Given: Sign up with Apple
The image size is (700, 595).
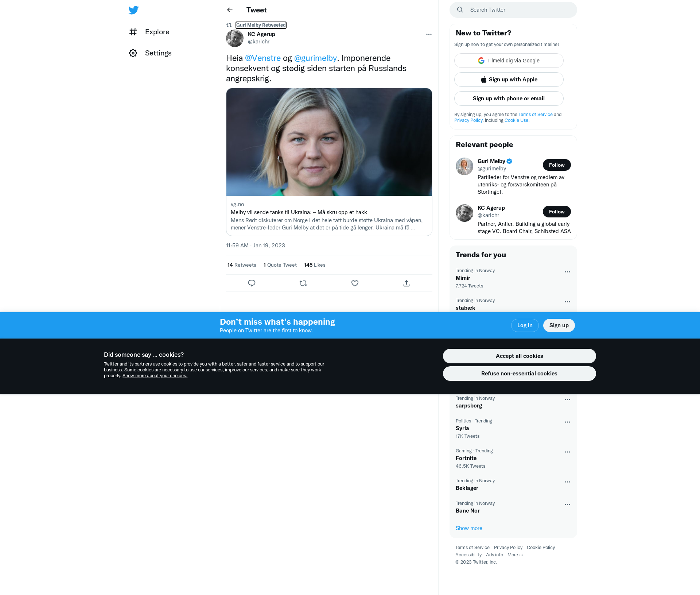Looking at the screenshot, I should click(509, 80).
